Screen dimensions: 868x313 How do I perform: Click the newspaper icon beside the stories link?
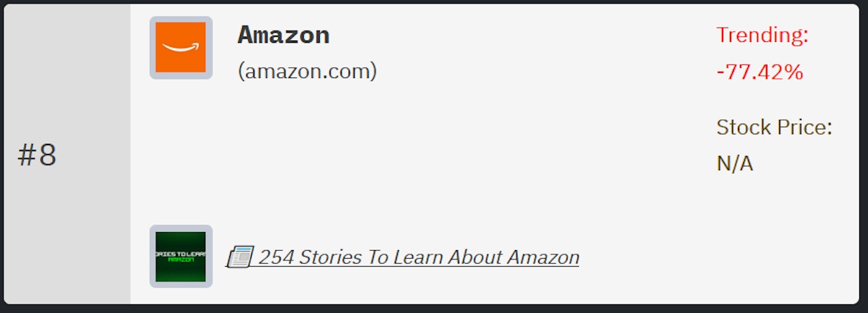[239, 257]
